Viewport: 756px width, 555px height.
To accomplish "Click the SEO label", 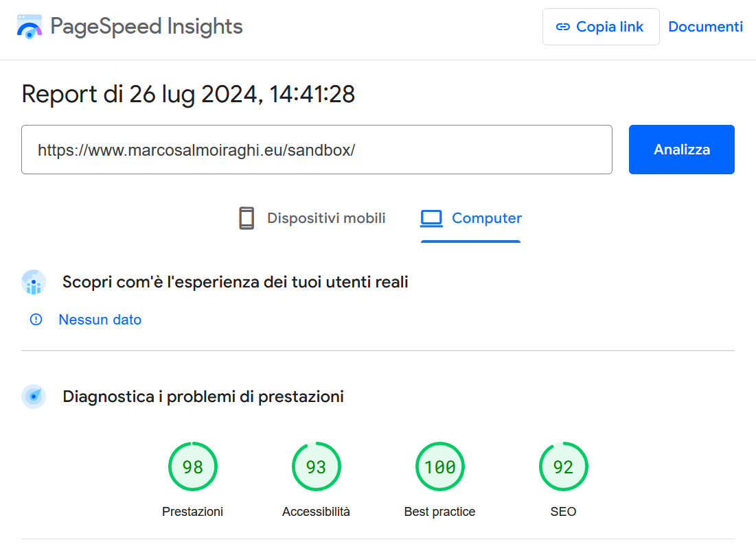I will [x=563, y=512].
